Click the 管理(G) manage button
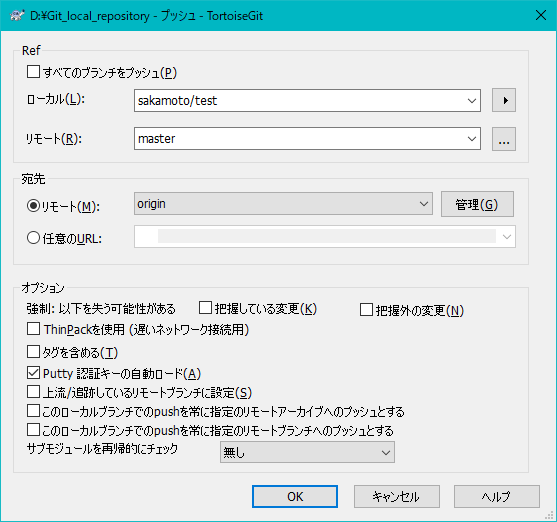The width and height of the screenshot is (557, 522). click(477, 204)
